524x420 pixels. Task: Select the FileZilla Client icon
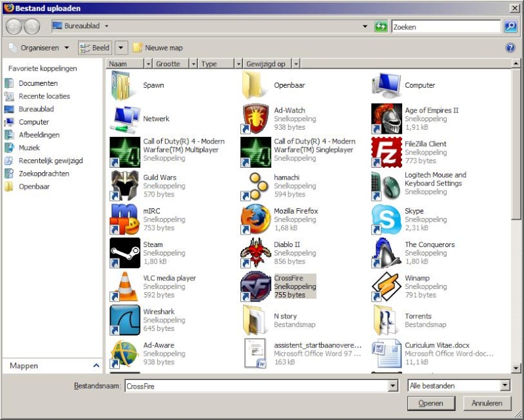[x=386, y=152]
